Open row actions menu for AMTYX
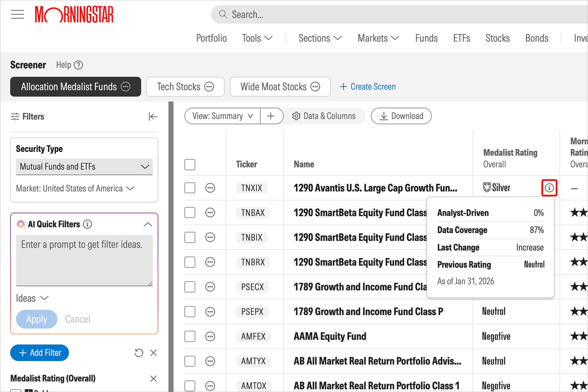Screen dimensions: 588x392 coord(210,361)
